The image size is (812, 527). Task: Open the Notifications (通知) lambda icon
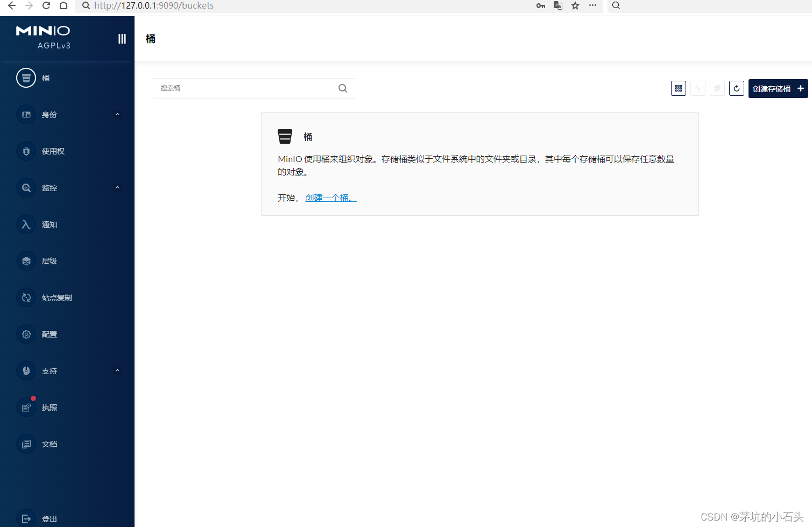[50, 224]
